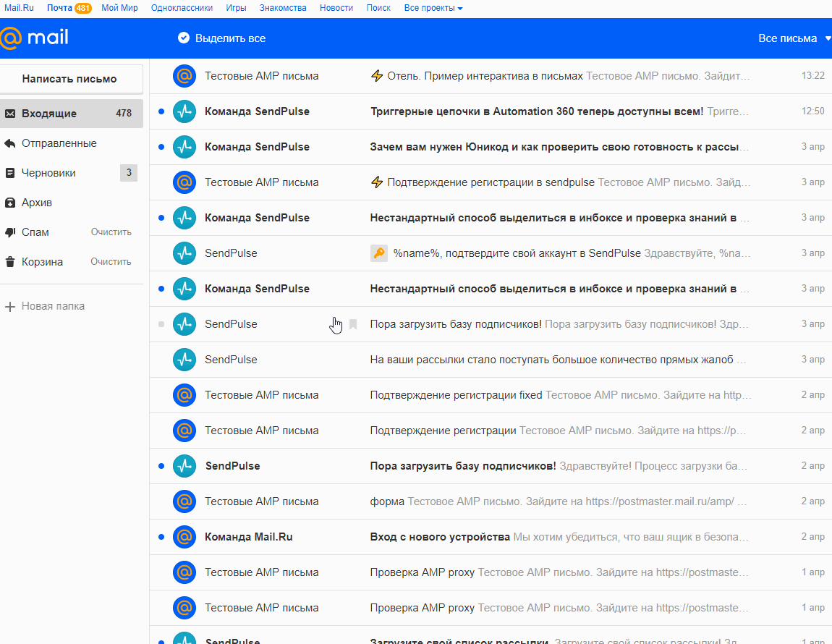
Task: Click the Корзина trash icon
Action: (9, 262)
